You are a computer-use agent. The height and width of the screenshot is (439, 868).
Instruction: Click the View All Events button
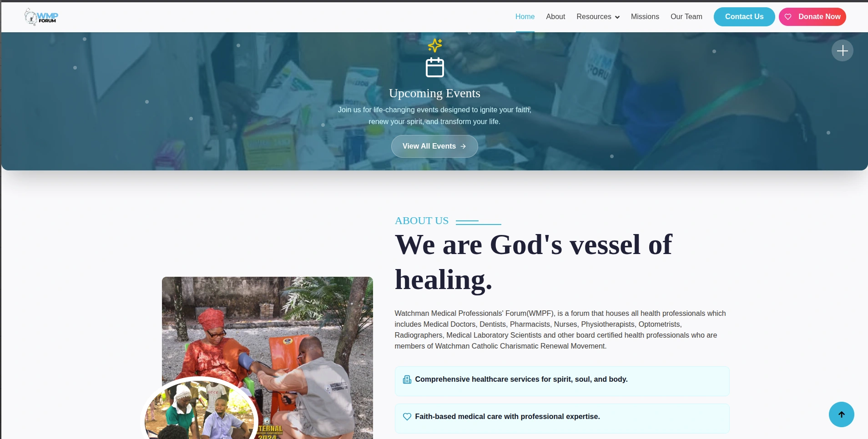(434, 146)
